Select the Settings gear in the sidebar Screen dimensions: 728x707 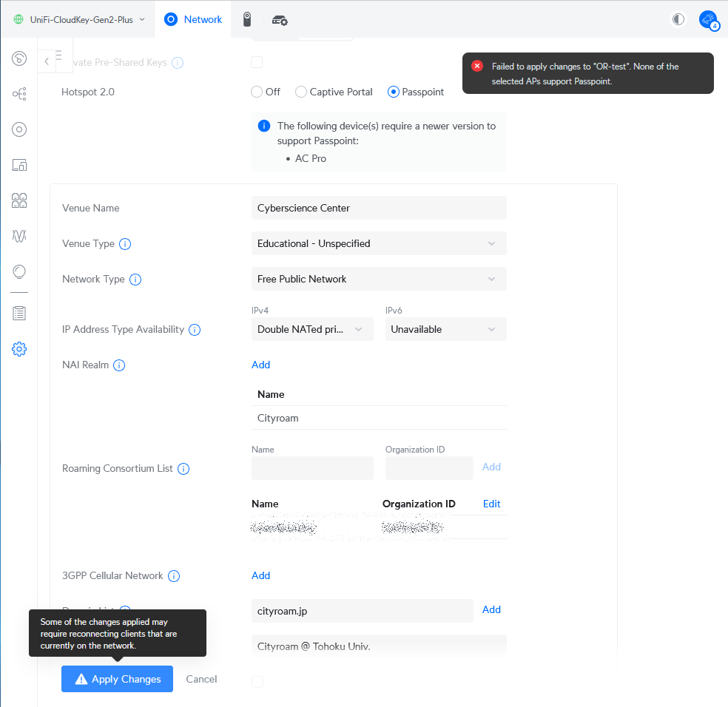[x=18, y=348]
